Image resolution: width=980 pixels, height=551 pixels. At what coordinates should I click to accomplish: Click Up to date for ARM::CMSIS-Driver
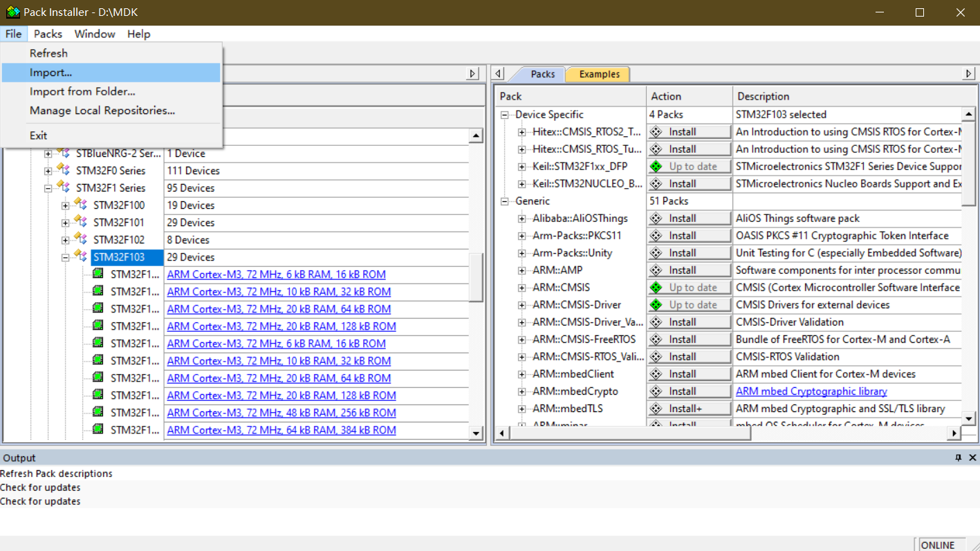tap(689, 305)
